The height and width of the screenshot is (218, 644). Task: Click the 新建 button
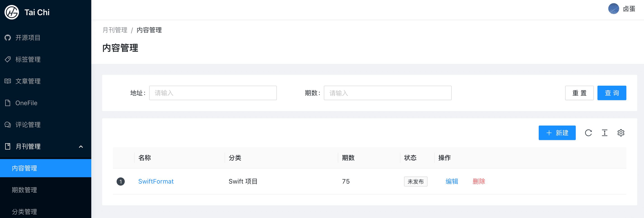click(x=557, y=133)
